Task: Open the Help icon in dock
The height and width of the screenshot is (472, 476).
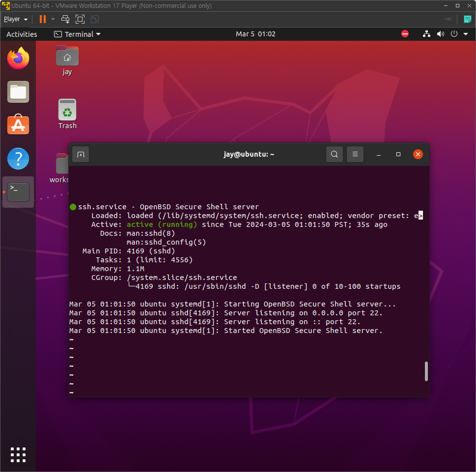Action: click(18, 159)
